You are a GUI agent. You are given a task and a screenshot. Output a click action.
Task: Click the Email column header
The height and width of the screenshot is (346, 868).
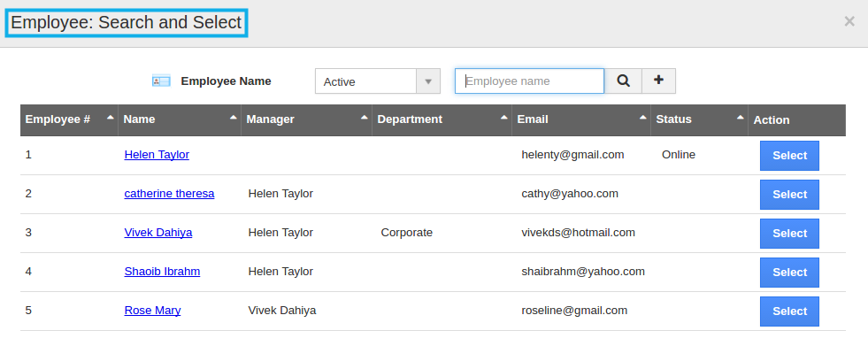point(581,119)
